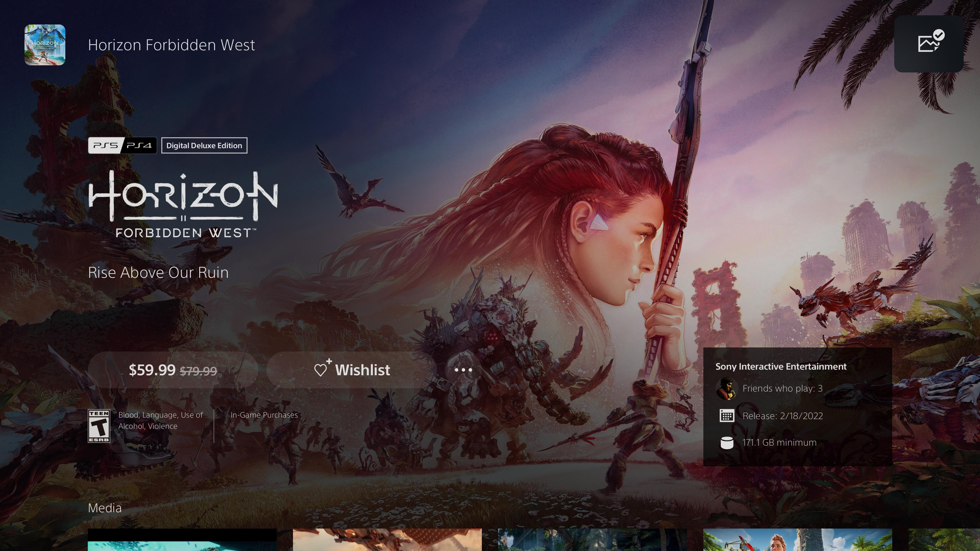This screenshot has height=551, width=980.
Task: Click the Friends who play: 3 text
Action: pyautogui.click(x=782, y=388)
